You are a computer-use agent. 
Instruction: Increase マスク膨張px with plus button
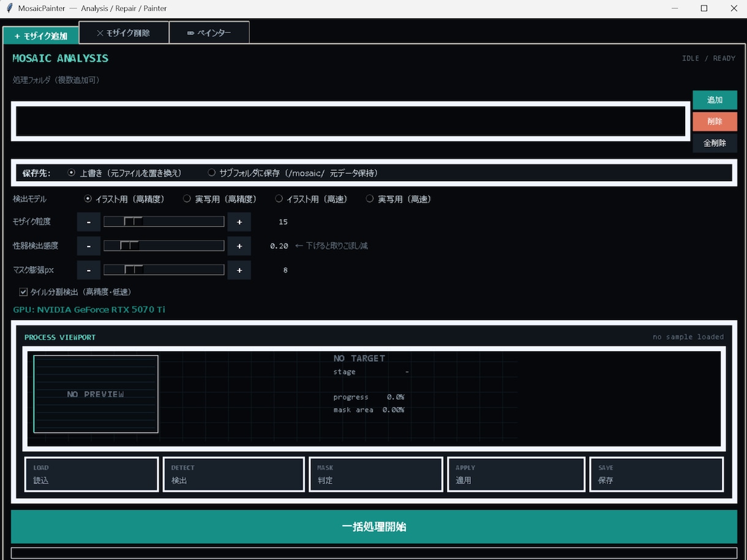(x=239, y=270)
